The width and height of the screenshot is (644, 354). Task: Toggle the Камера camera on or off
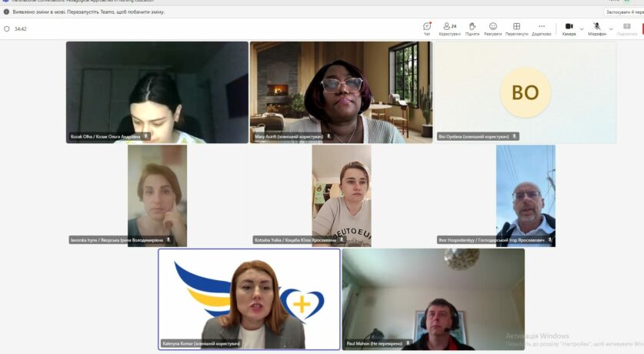(x=569, y=27)
